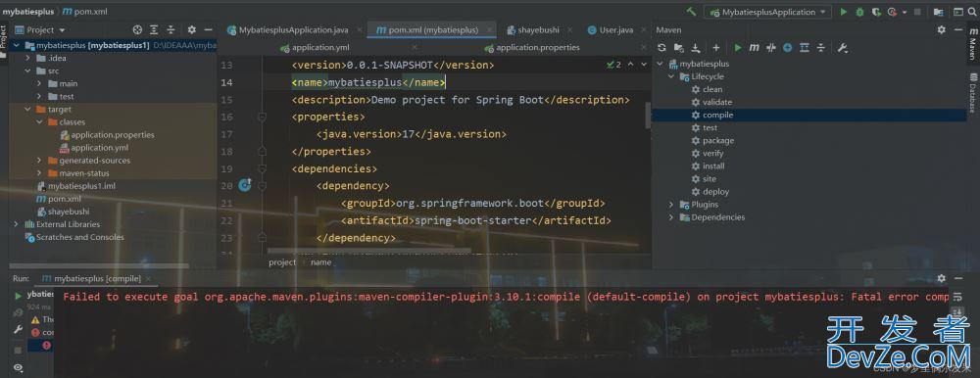Open the Database vertical side tab
This screenshot has width=980, height=378.
[x=972, y=93]
